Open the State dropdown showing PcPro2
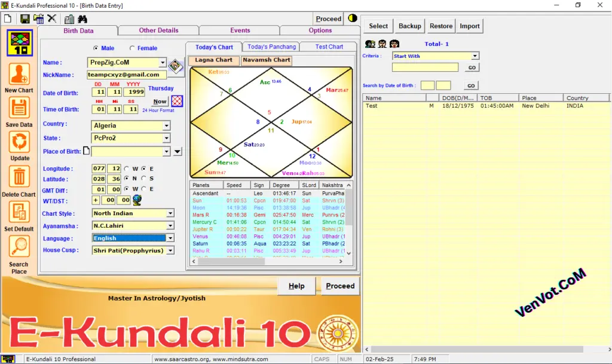Image resolution: width=612 pixels, height=364 pixels. tap(166, 138)
